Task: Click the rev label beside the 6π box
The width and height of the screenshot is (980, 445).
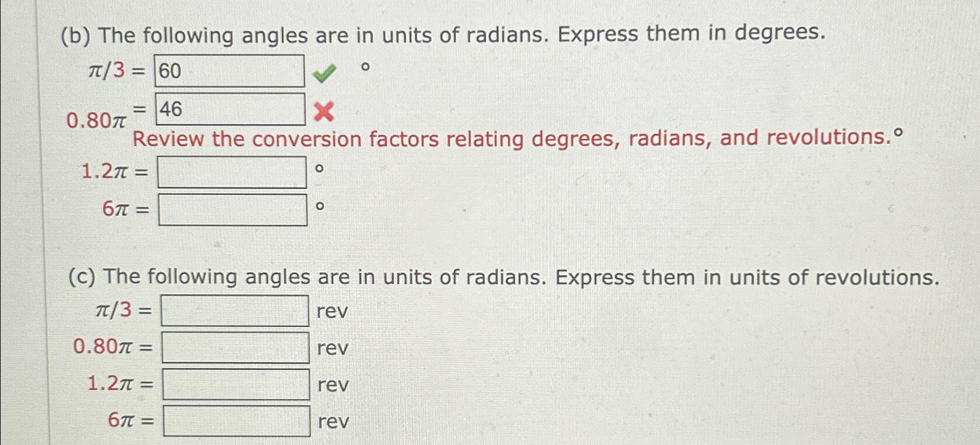Action: click(x=331, y=422)
